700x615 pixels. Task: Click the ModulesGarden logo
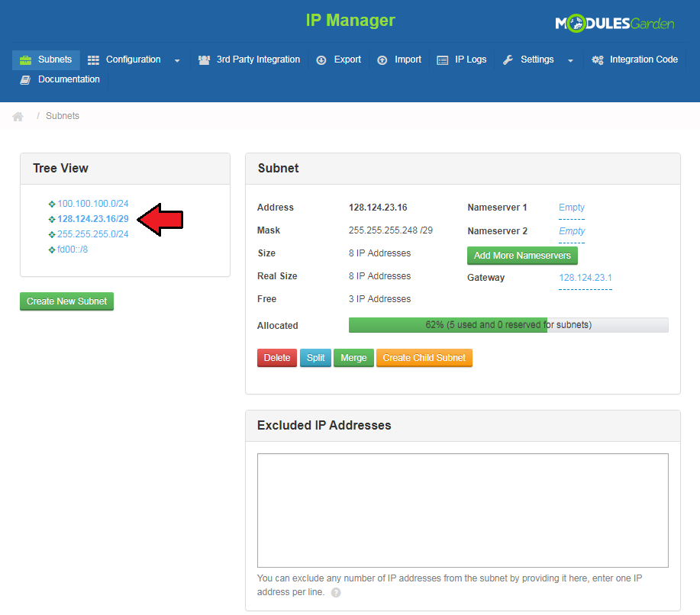615,24
